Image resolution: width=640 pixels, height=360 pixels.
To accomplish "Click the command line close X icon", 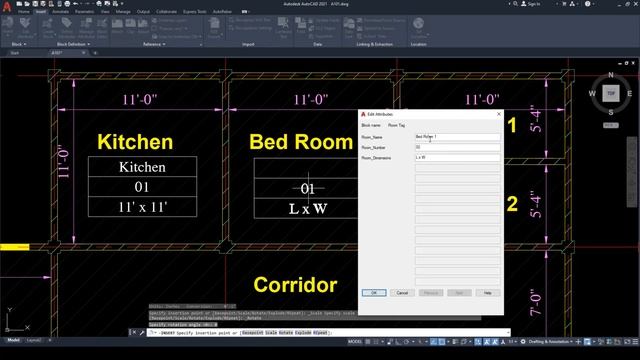I will click(x=134, y=333).
